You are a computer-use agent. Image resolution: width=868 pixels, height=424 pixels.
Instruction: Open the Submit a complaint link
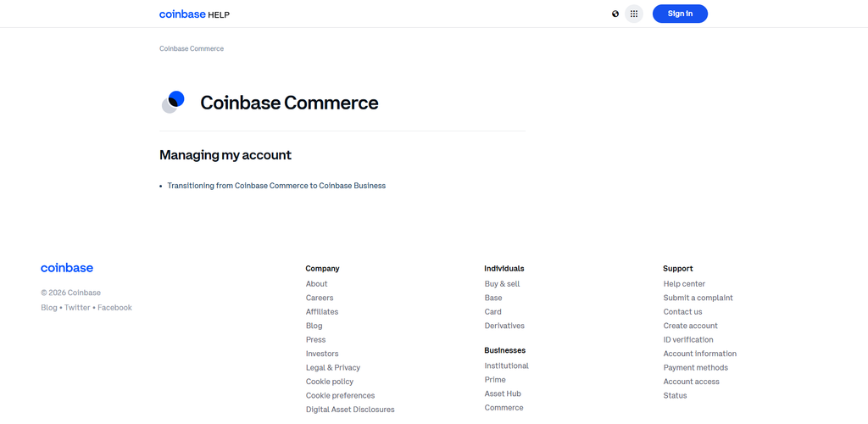point(698,298)
